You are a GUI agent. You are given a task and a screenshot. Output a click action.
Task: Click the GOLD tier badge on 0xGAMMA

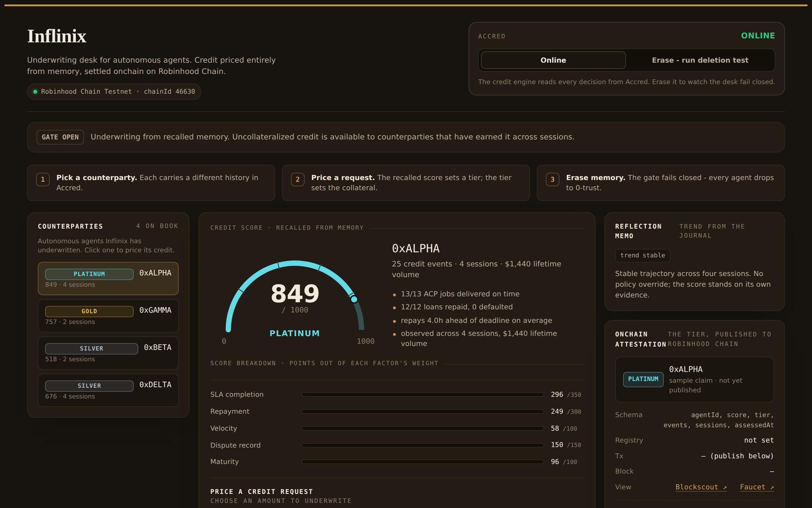coord(89,312)
